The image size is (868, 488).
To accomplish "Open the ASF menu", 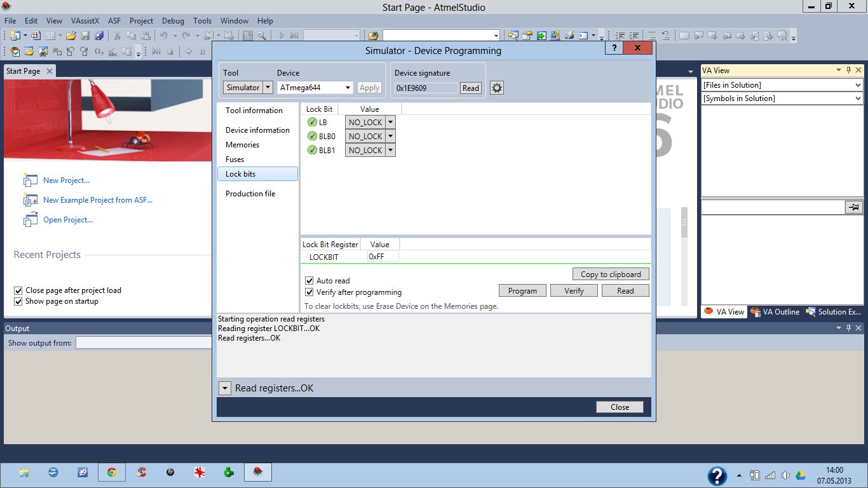I will pos(114,20).
